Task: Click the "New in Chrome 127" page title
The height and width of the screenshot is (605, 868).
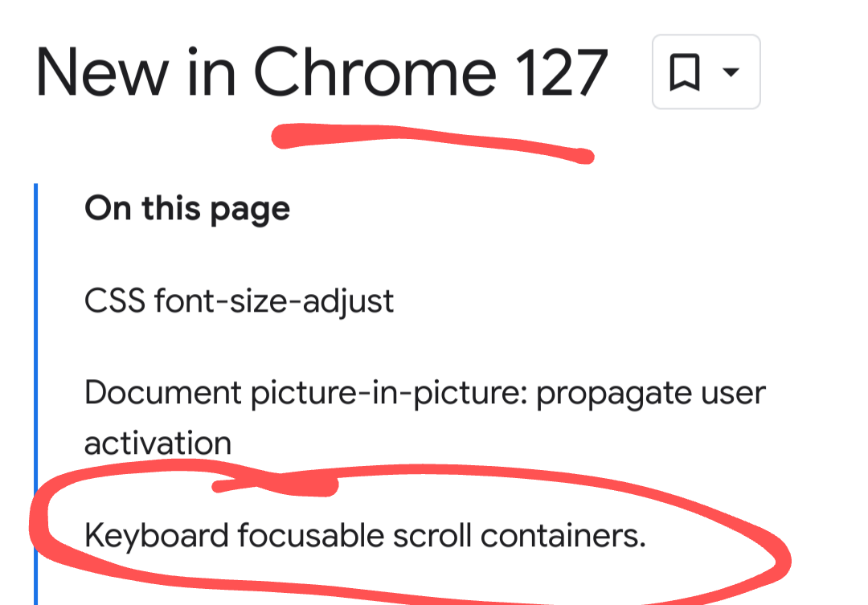Action: (321, 74)
